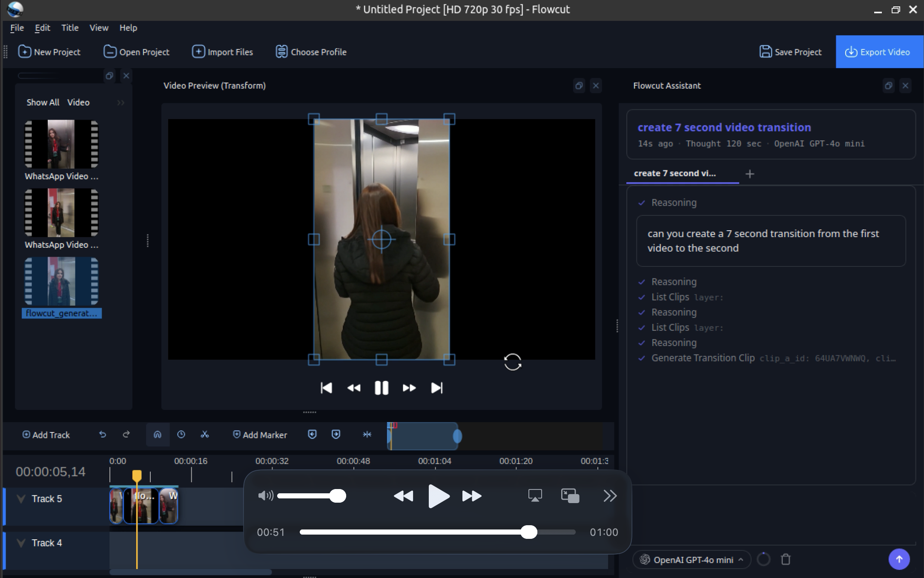This screenshot has height=578, width=924.
Task: Toggle the timing clock tool
Action: coord(181,435)
